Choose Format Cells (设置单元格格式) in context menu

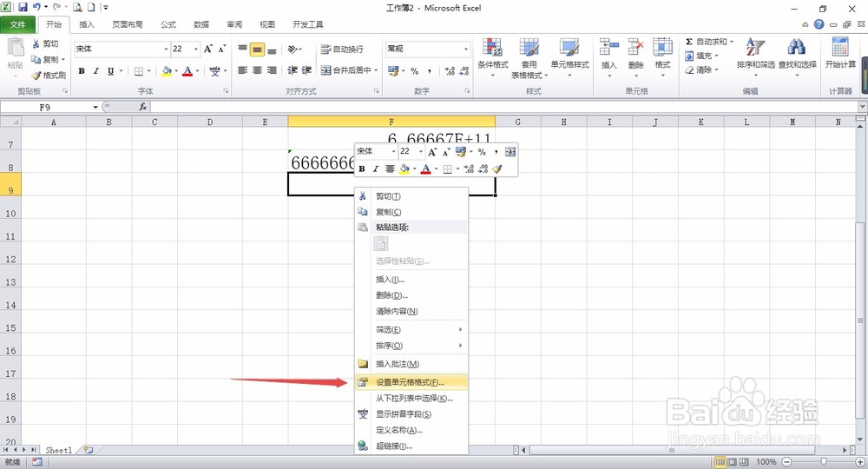[411, 382]
